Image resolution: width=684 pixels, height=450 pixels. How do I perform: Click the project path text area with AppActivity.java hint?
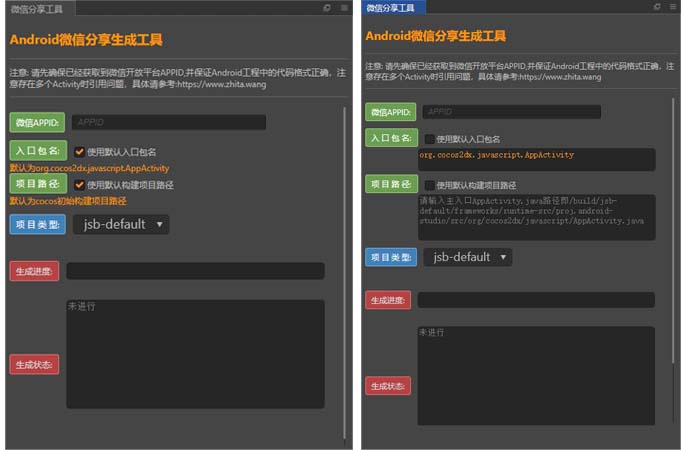coord(536,216)
